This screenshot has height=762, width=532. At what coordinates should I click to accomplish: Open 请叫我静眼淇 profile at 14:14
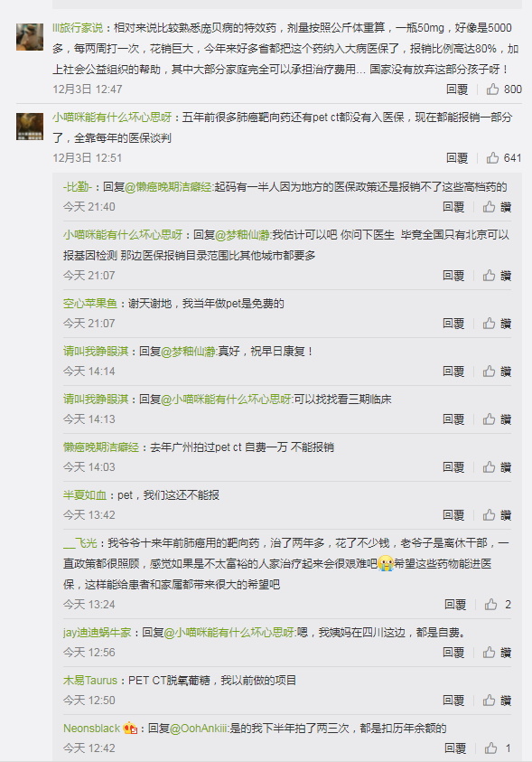pos(96,352)
